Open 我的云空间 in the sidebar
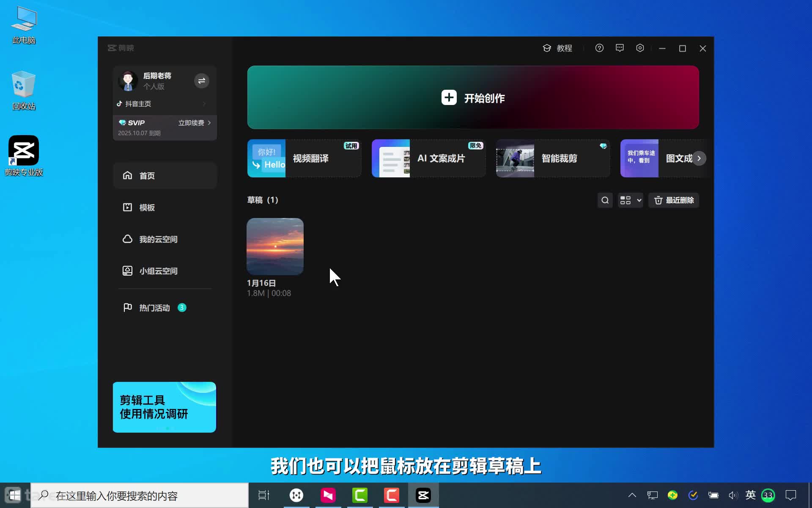 165,239
